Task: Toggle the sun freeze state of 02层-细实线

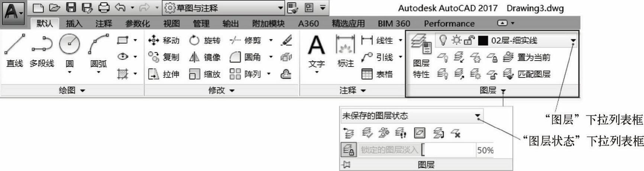Action: click(x=456, y=40)
